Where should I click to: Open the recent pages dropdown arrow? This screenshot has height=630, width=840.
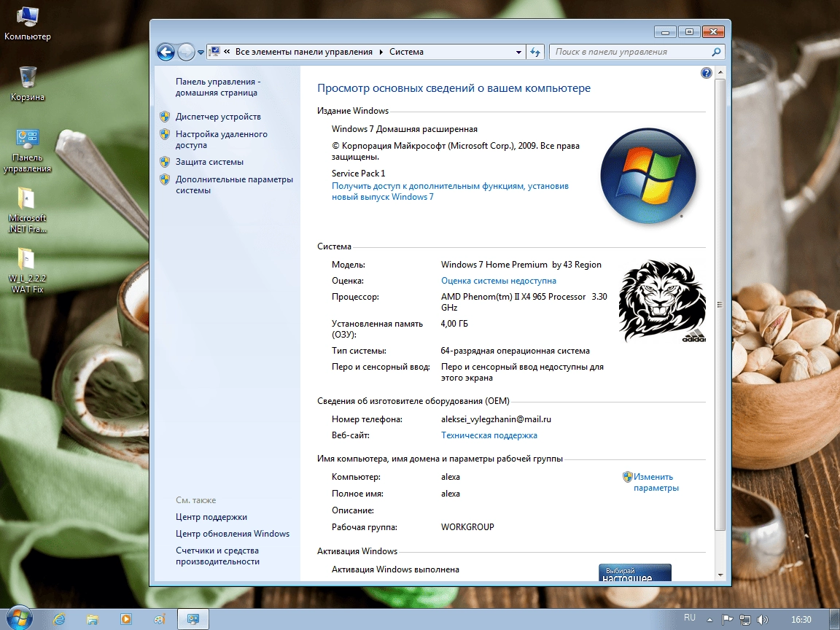(201, 52)
